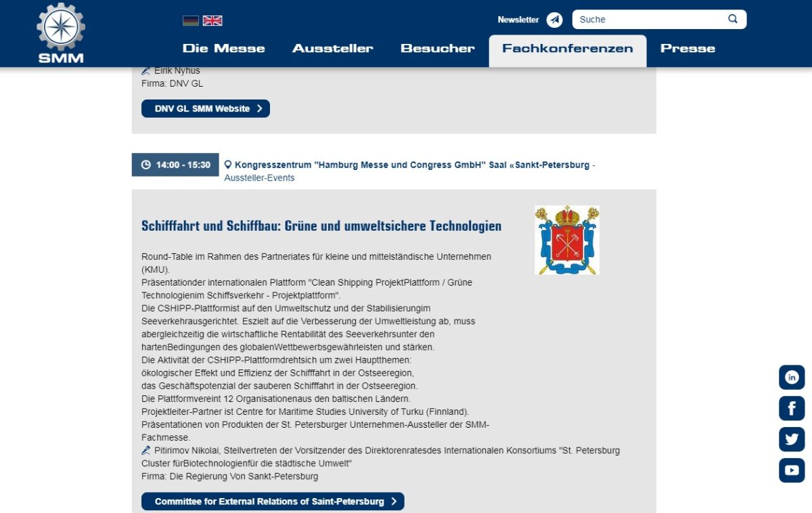Open the YouTube social icon

tap(792, 470)
